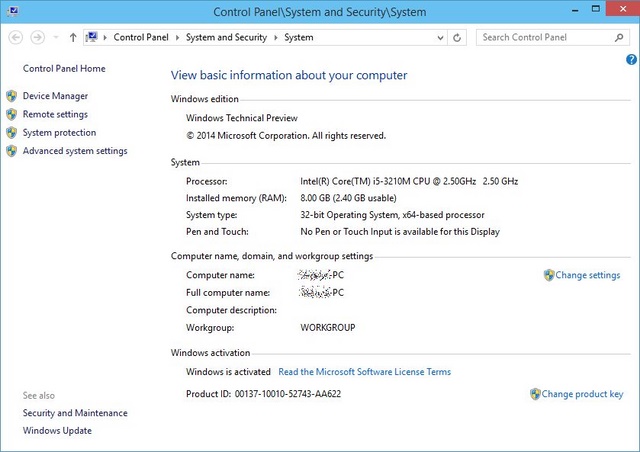Go back with the Back arrow button
The height and width of the screenshot is (452, 640).
[16, 38]
